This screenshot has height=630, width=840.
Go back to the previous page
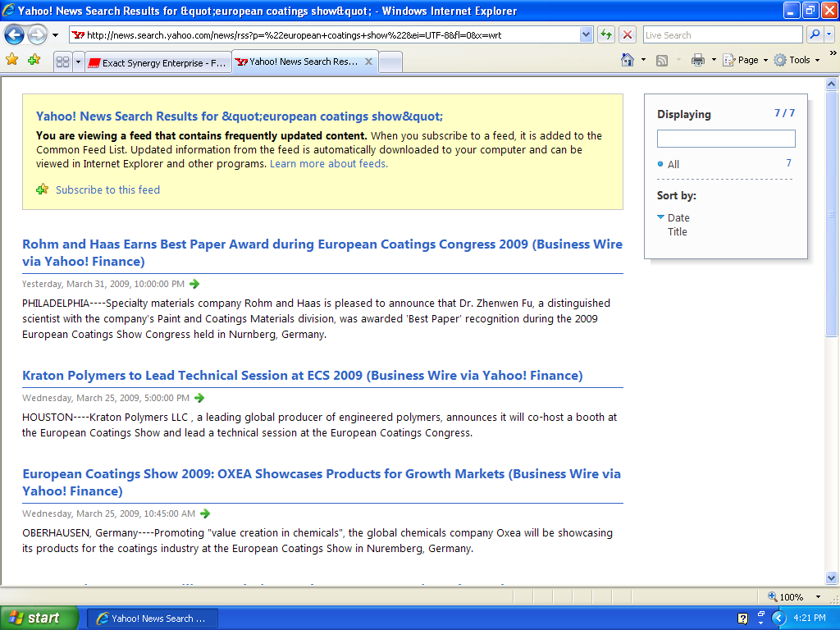(15, 35)
